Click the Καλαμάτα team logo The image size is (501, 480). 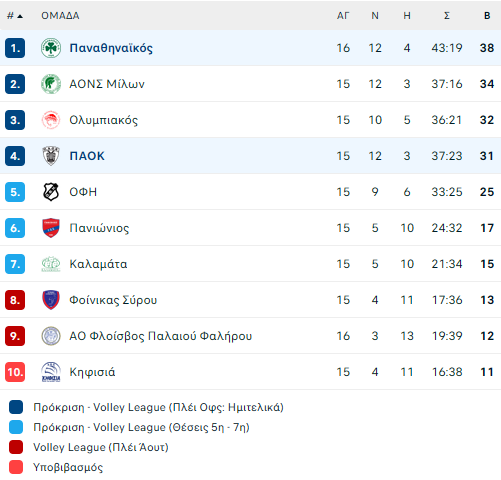[51, 264]
